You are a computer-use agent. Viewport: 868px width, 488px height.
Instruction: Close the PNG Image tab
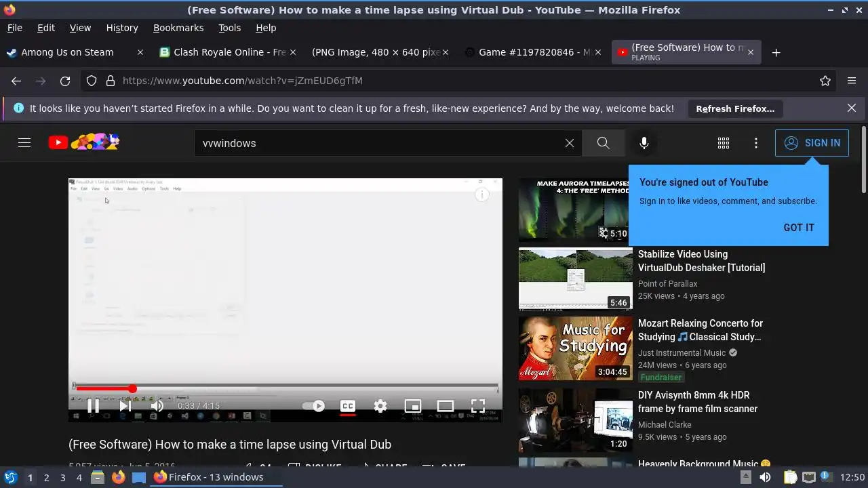pyautogui.click(x=446, y=52)
